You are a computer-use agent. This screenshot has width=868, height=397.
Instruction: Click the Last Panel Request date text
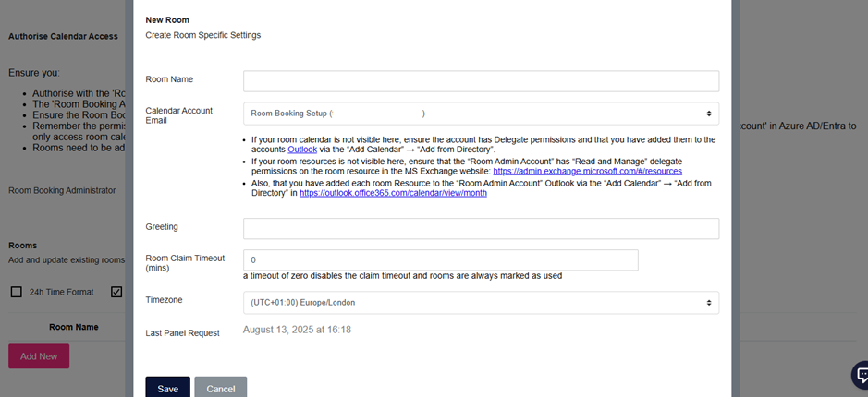(x=297, y=331)
